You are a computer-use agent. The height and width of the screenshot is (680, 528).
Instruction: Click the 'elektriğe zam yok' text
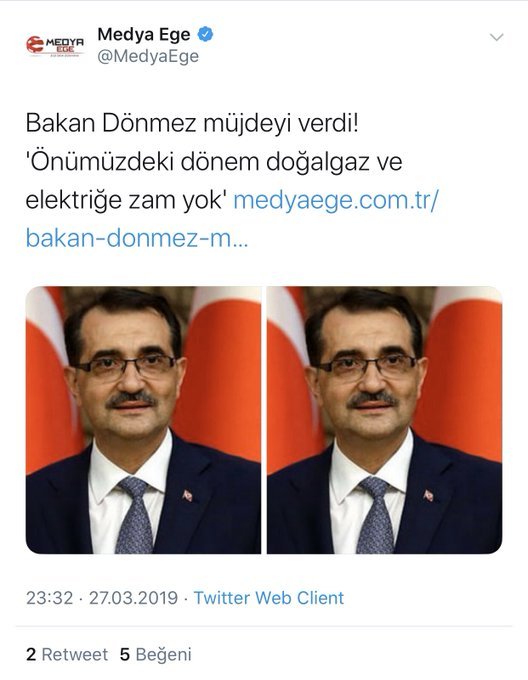point(127,200)
